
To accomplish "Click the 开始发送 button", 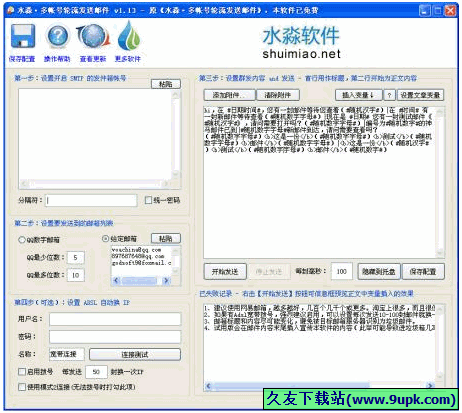I will click(225, 272).
